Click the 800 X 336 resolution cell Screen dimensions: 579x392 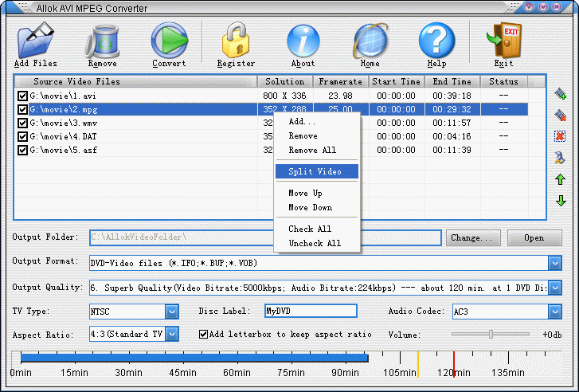284,96
